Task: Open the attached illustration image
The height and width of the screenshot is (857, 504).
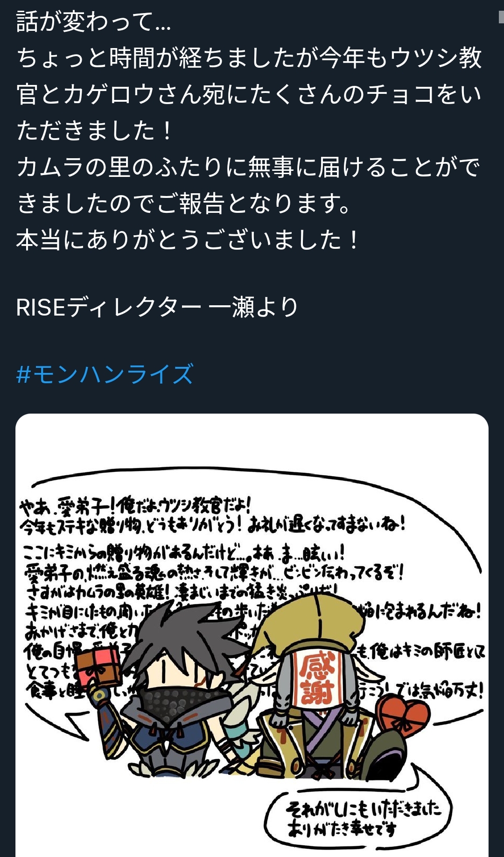Action: (252, 635)
